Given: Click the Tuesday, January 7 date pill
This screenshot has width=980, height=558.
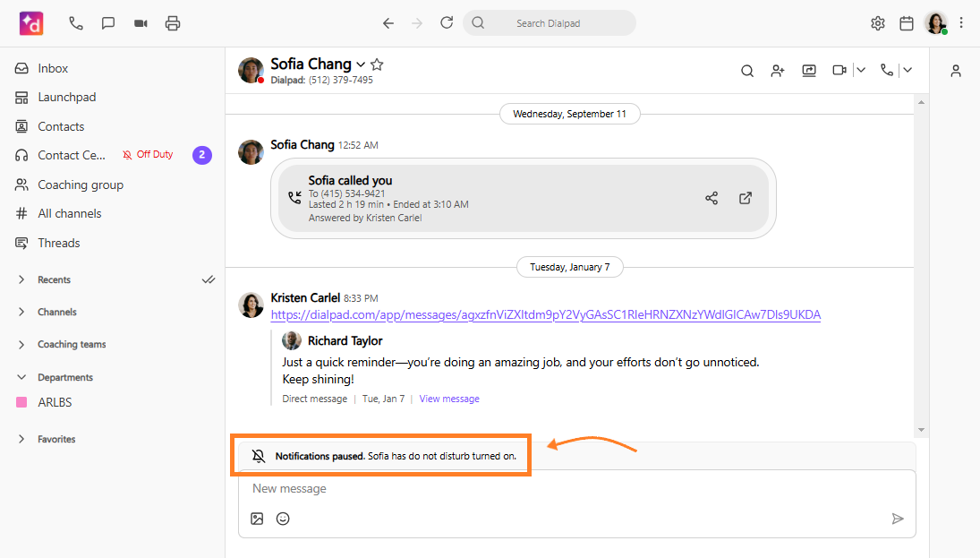Looking at the screenshot, I should [570, 267].
